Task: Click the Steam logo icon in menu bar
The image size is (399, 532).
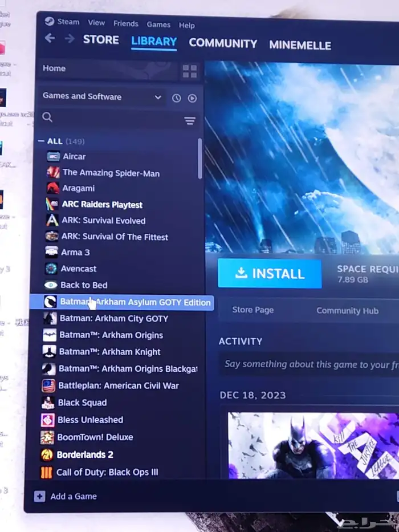Action: point(48,22)
